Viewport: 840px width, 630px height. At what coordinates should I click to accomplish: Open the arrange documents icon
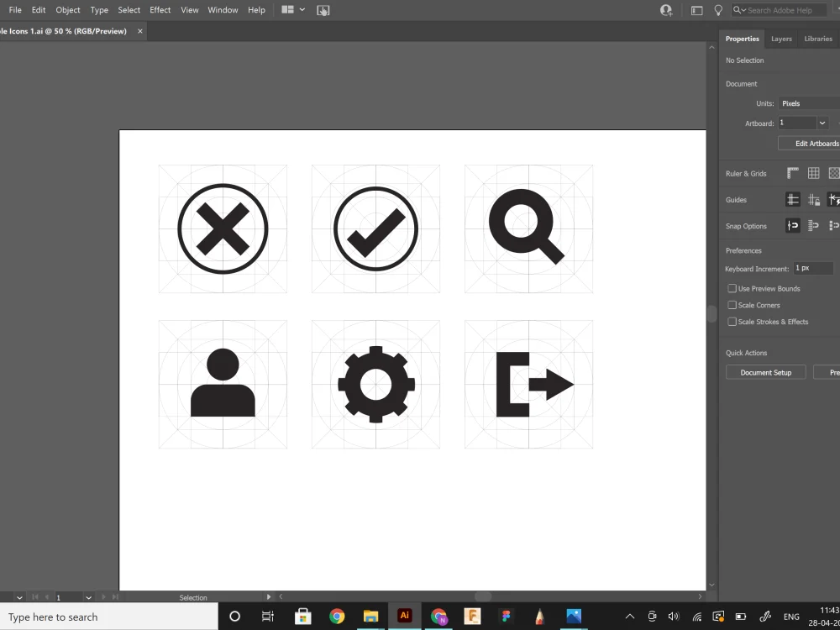[287, 9]
